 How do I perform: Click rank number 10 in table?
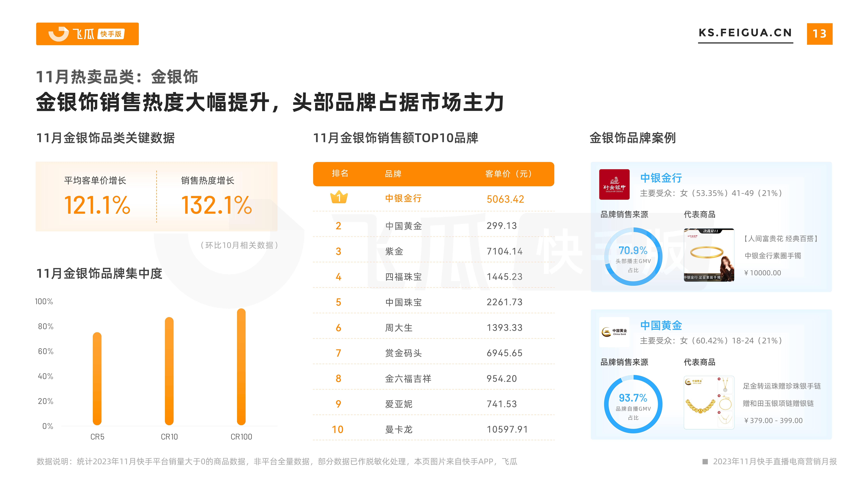tap(338, 429)
